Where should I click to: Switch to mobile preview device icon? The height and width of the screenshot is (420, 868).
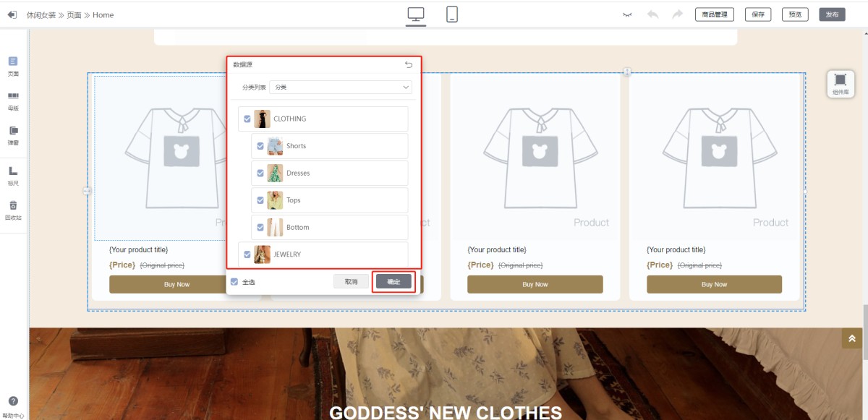pos(452,14)
